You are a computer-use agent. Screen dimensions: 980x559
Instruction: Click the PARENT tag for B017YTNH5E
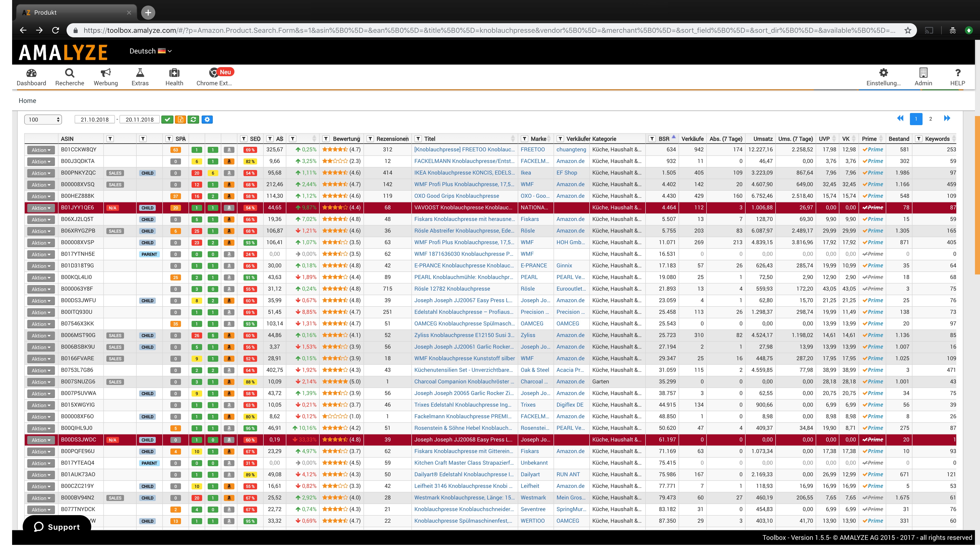pyautogui.click(x=149, y=254)
